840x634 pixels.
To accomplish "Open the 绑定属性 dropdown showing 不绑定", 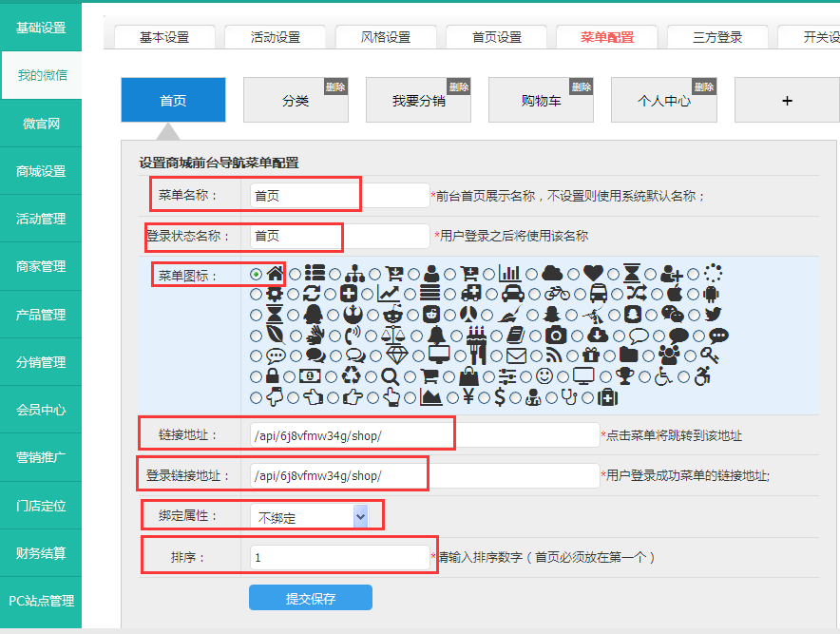I will [310, 516].
